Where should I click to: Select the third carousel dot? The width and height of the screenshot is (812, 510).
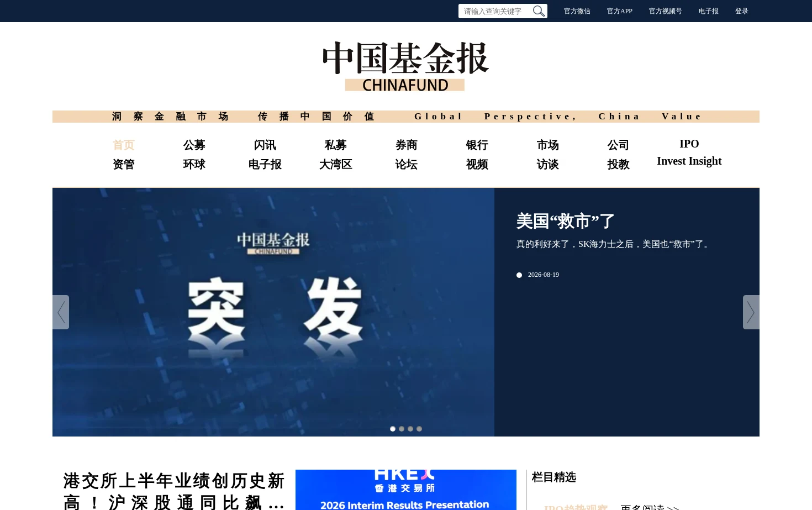[x=410, y=429]
